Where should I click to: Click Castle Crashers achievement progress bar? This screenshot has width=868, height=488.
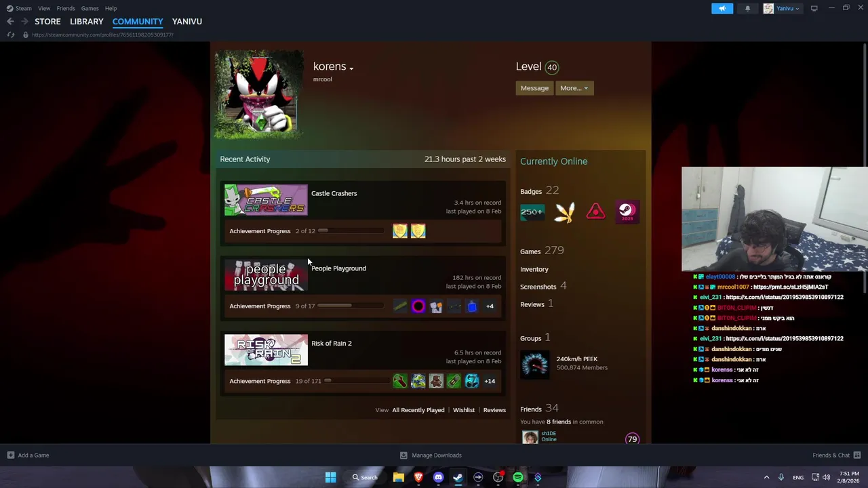click(x=351, y=231)
